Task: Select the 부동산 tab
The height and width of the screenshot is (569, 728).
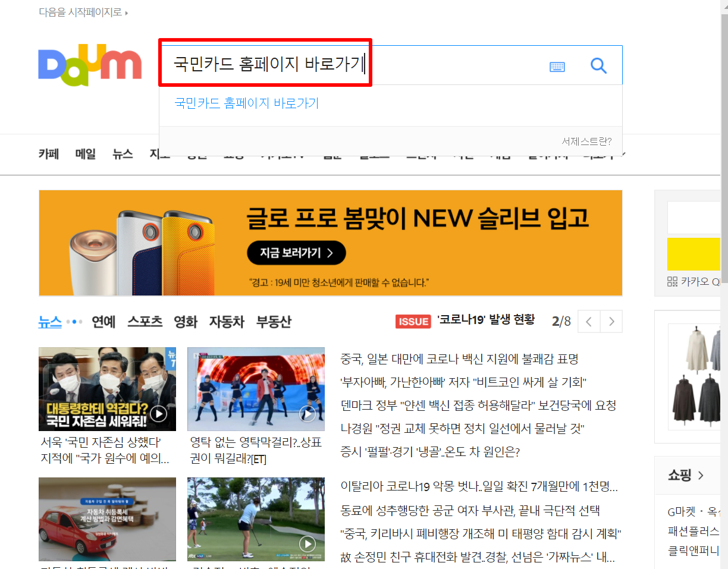Action: coord(274,322)
